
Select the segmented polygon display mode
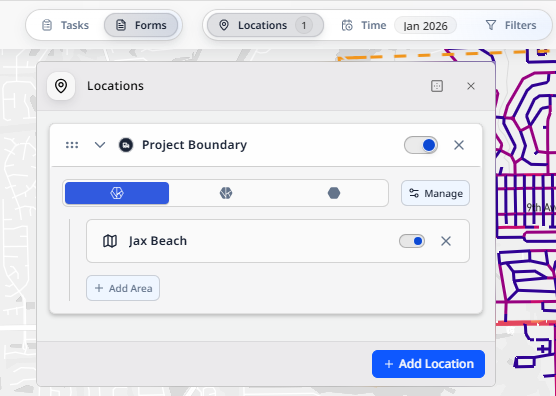click(x=226, y=193)
